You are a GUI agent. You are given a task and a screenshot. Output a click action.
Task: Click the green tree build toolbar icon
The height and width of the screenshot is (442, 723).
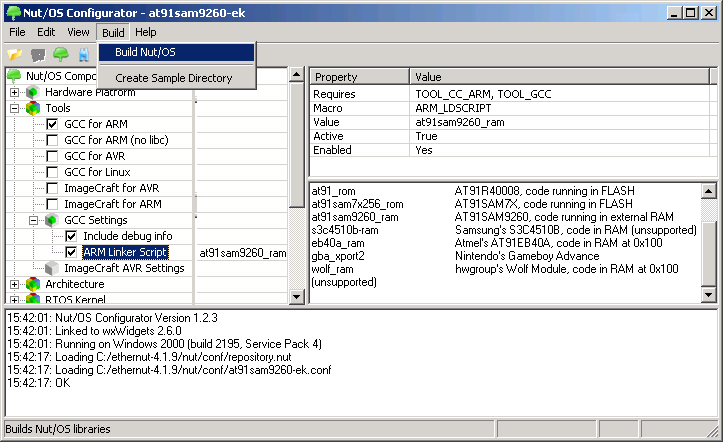61,54
